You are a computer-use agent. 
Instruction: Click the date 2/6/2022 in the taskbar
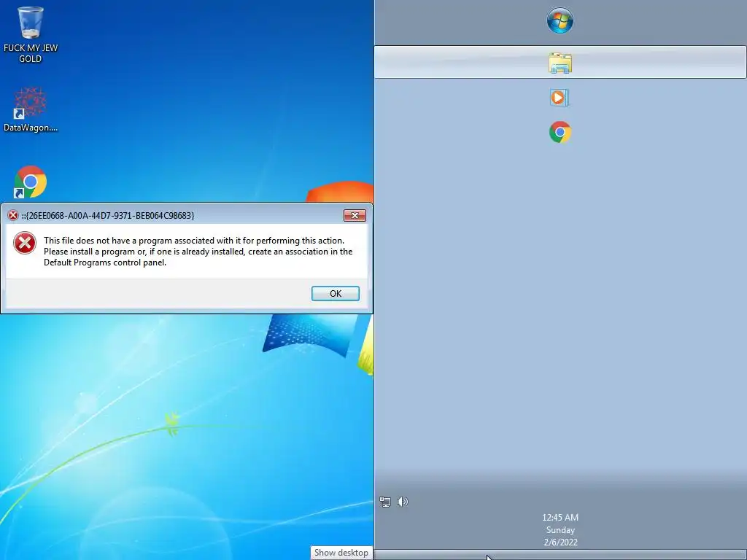(x=561, y=542)
